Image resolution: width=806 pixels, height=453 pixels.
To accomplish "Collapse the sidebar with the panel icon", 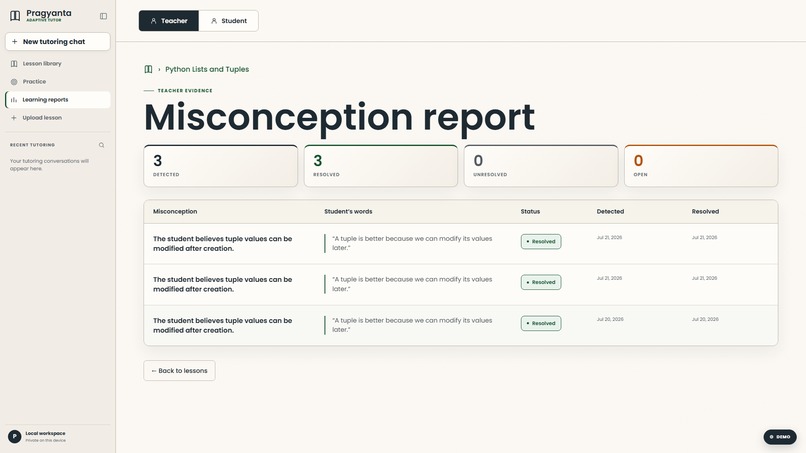I will [x=103, y=16].
